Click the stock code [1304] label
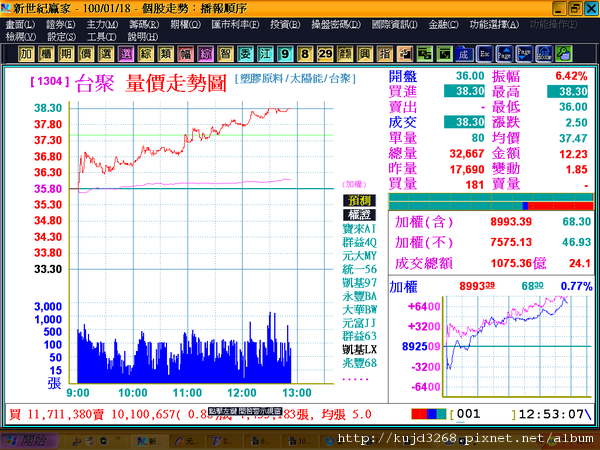600x450 pixels. [50, 81]
